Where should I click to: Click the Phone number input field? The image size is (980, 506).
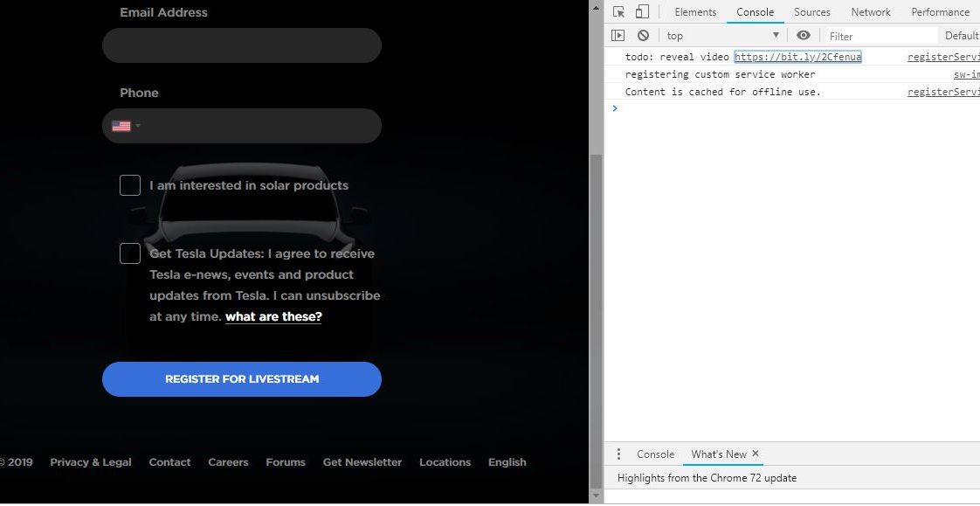tap(242, 126)
